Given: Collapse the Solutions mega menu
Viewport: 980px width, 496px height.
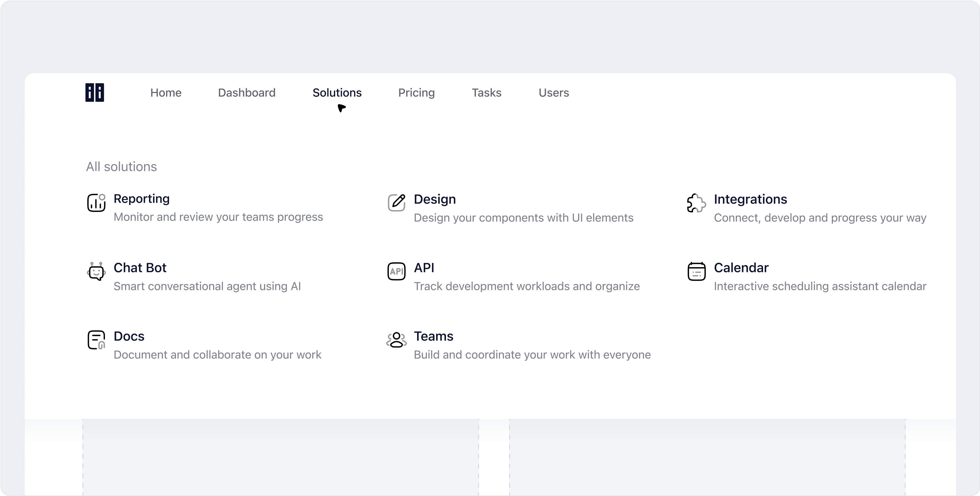Looking at the screenshot, I should point(337,93).
